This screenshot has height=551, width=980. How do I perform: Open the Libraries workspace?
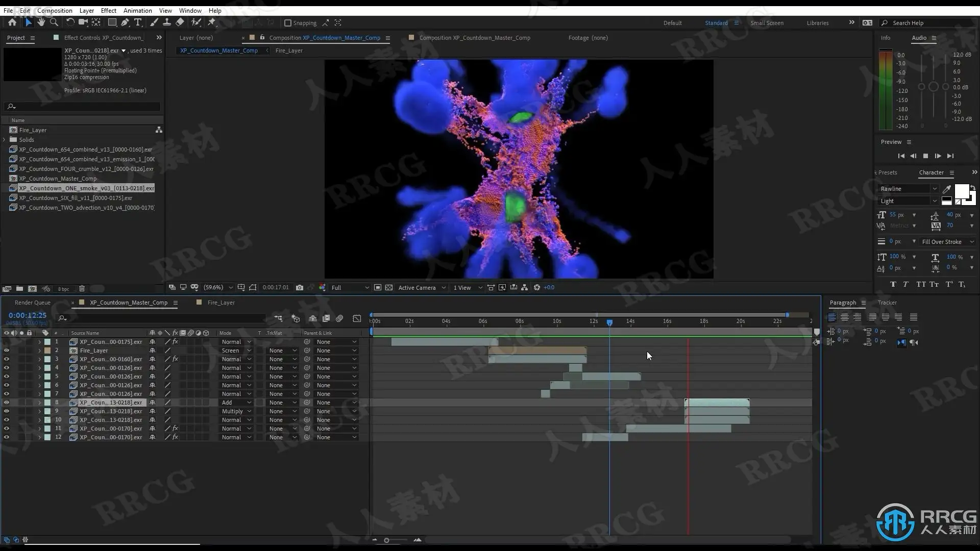(x=817, y=23)
